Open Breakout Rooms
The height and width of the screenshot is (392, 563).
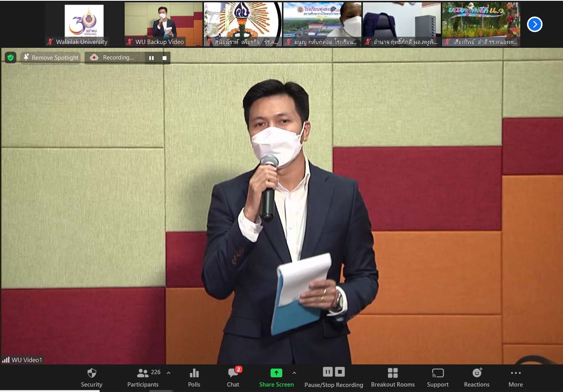tap(392, 377)
